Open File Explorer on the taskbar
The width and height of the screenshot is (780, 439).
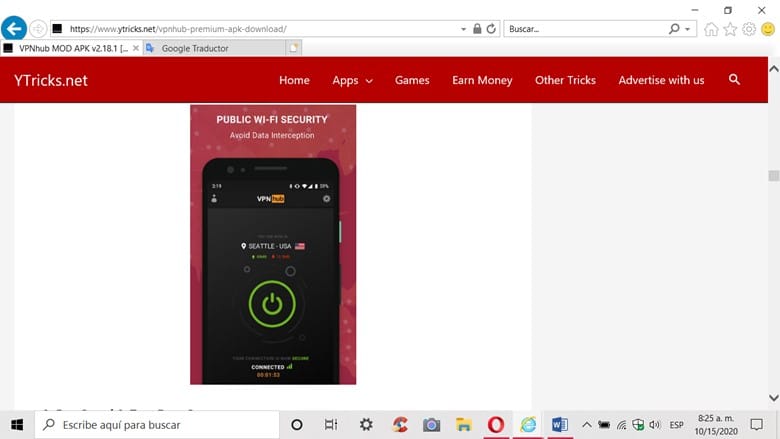point(464,425)
